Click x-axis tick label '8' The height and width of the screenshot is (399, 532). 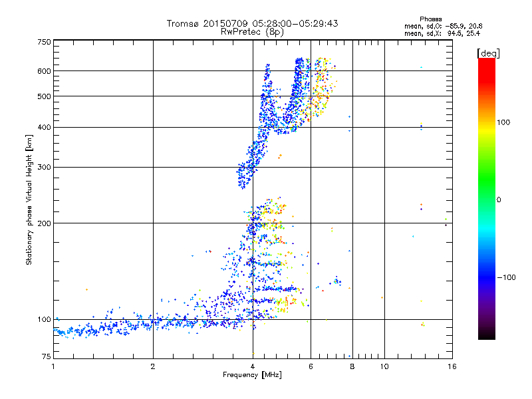[x=352, y=366]
